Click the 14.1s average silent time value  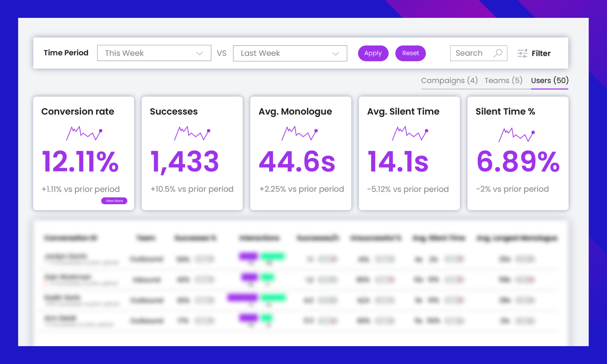(398, 162)
